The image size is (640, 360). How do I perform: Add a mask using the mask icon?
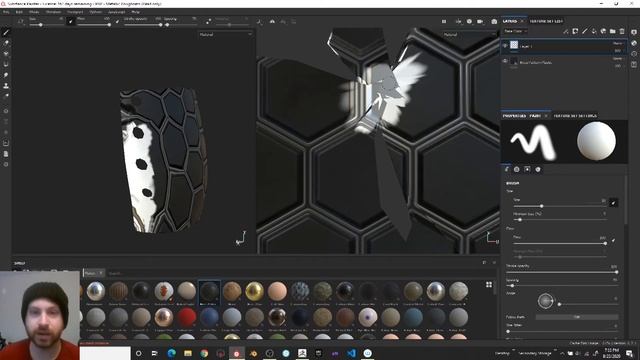(575, 31)
